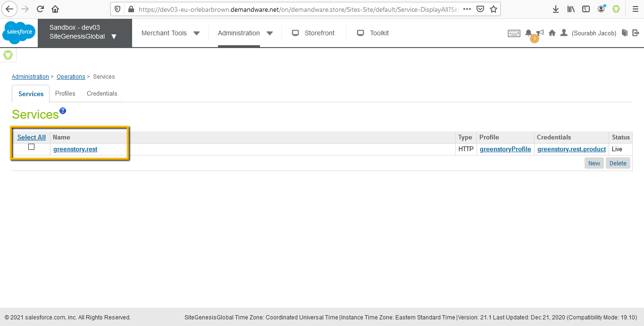Click the Status column header
The image size is (644, 326).
[x=621, y=137]
